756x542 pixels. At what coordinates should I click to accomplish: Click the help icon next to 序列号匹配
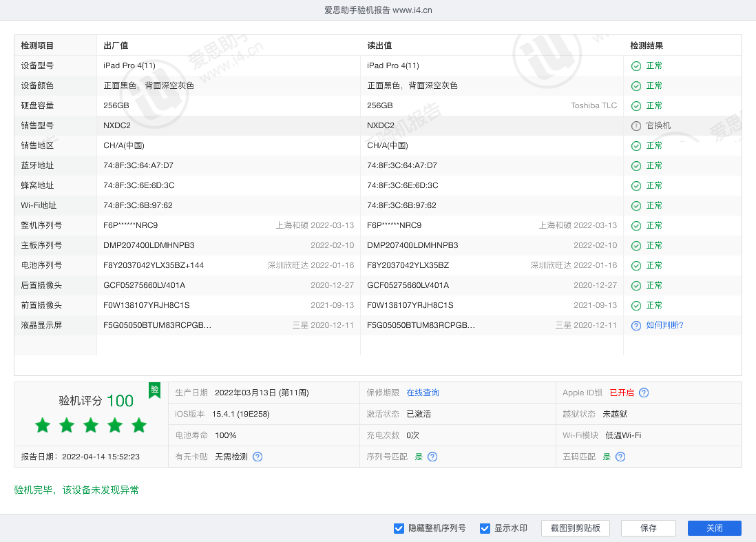(x=432, y=457)
